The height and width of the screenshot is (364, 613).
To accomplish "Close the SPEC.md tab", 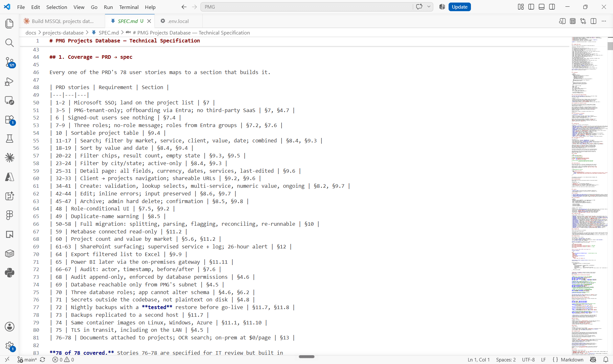I will (149, 21).
